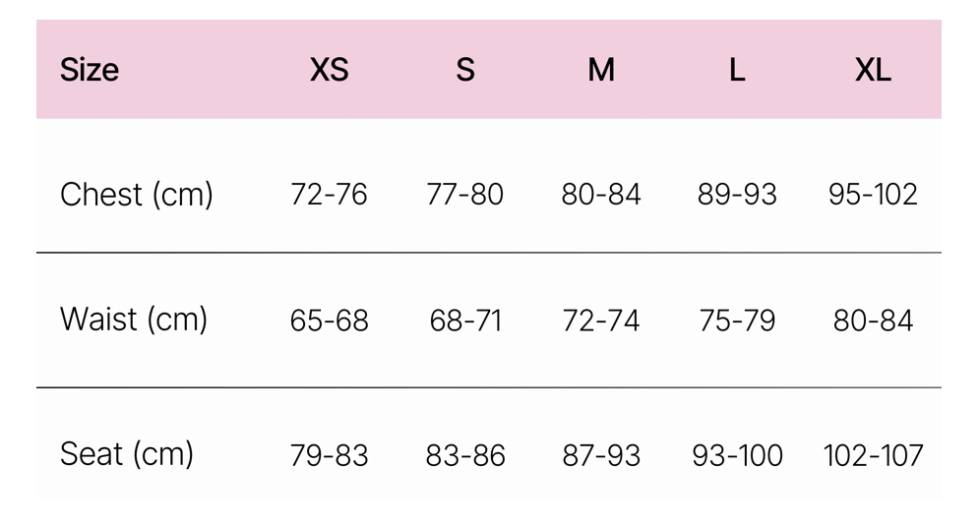Screen dimensions: 980x525
Task: Click seat value 93-100 for L
Action: tap(737, 455)
